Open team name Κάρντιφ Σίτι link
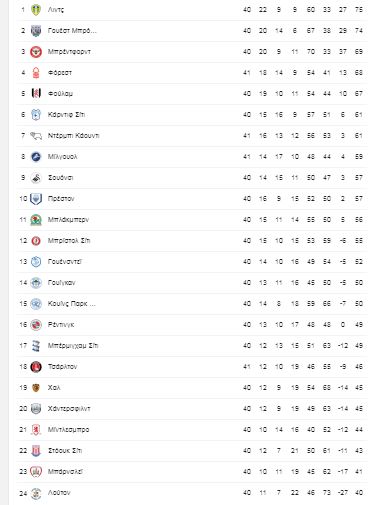The image size is (377, 505). pos(66,115)
